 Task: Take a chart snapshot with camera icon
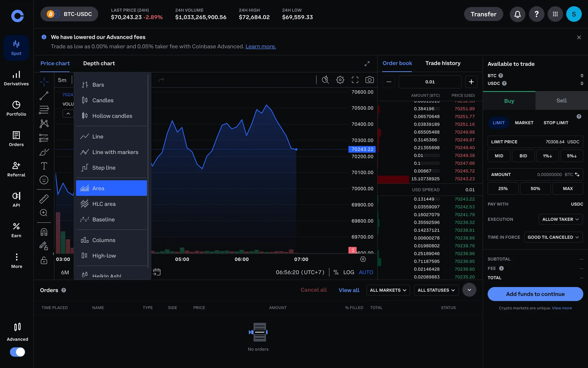tap(369, 80)
